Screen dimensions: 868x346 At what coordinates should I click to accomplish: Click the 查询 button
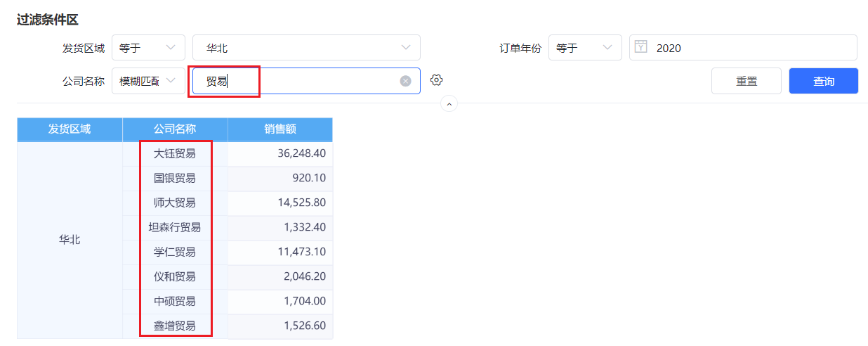(824, 81)
